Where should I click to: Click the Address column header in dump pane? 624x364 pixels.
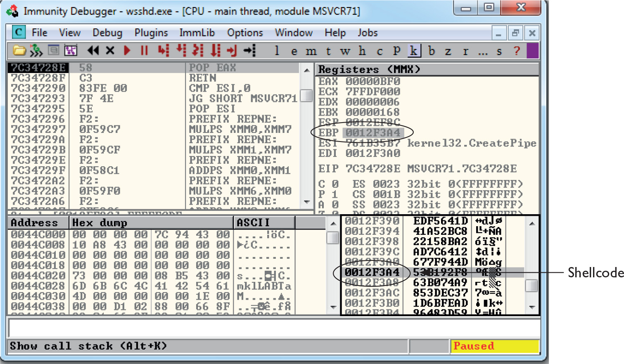[x=38, y=223]
